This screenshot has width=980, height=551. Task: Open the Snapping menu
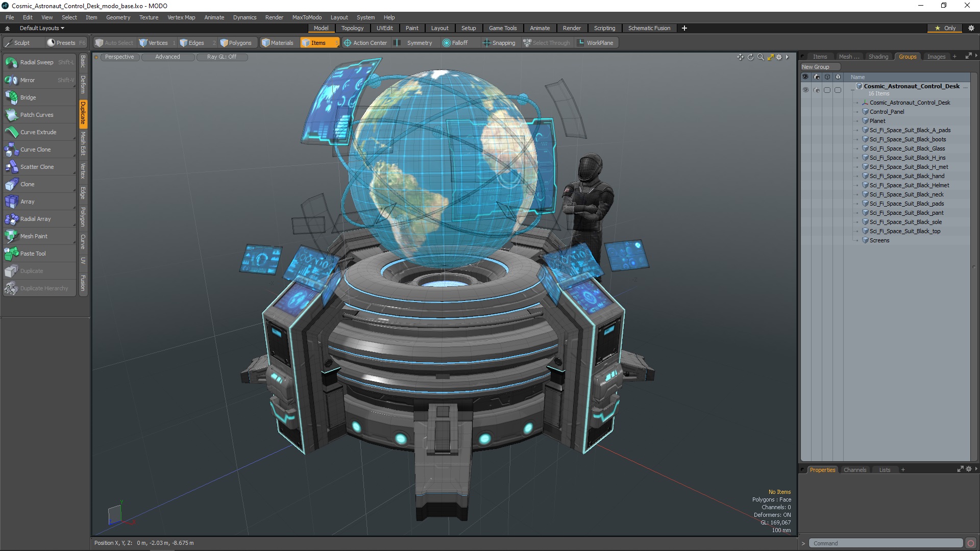[503, 42]
